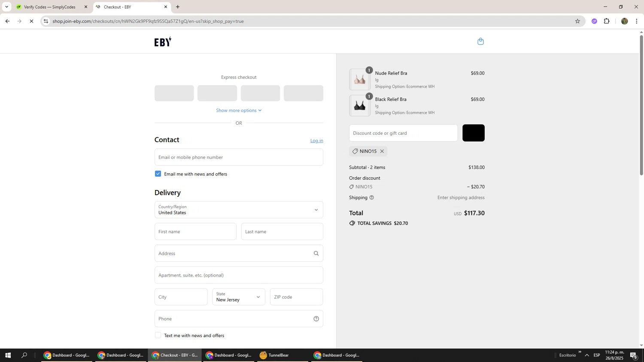Click the Escritorio toolbar label
The width and height of the screenshot is (644, 362).
pos(568,355)
